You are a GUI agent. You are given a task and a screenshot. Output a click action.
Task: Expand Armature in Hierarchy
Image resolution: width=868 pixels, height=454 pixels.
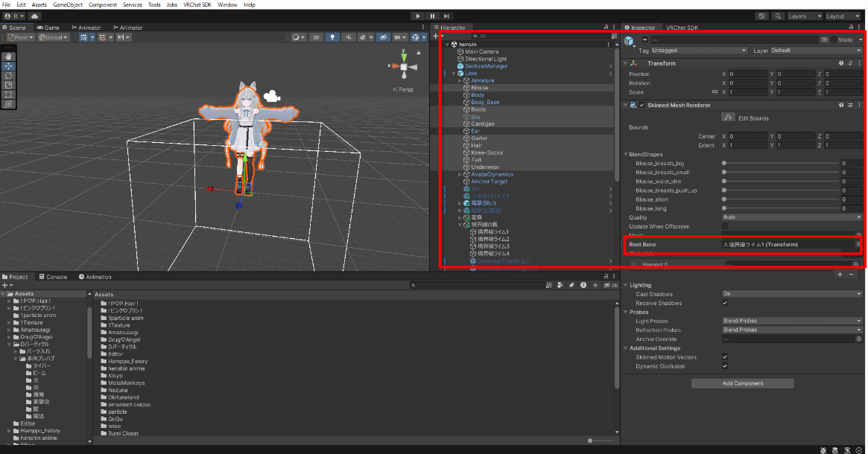(x=460, y=80)
